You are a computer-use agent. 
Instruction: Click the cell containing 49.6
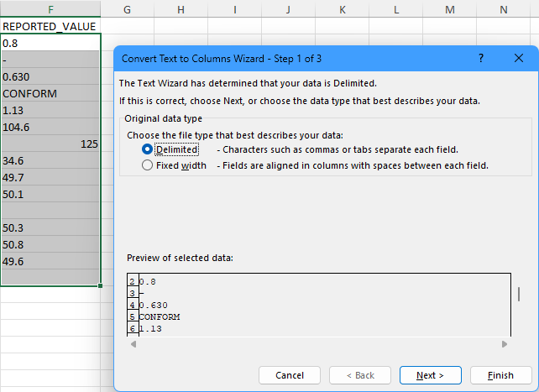[x=50, y=261]
